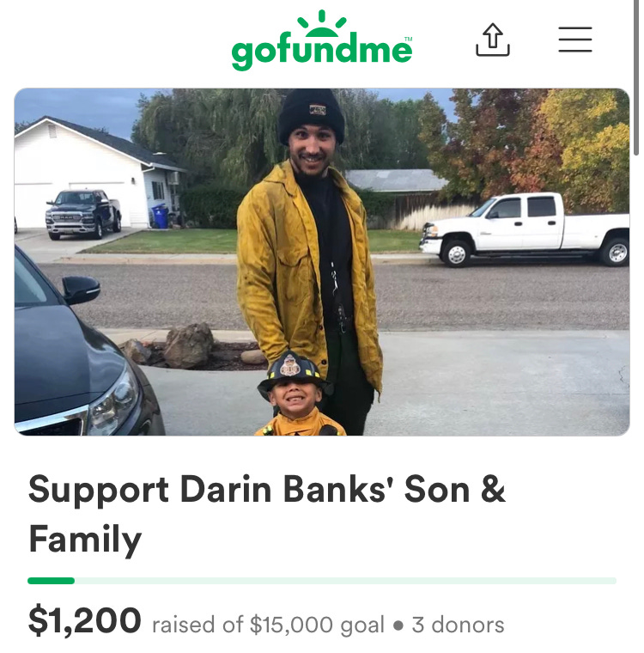The image size is (644, 653).
Task: Tap the black beanie on the man
Action: [x=312, y=116]
